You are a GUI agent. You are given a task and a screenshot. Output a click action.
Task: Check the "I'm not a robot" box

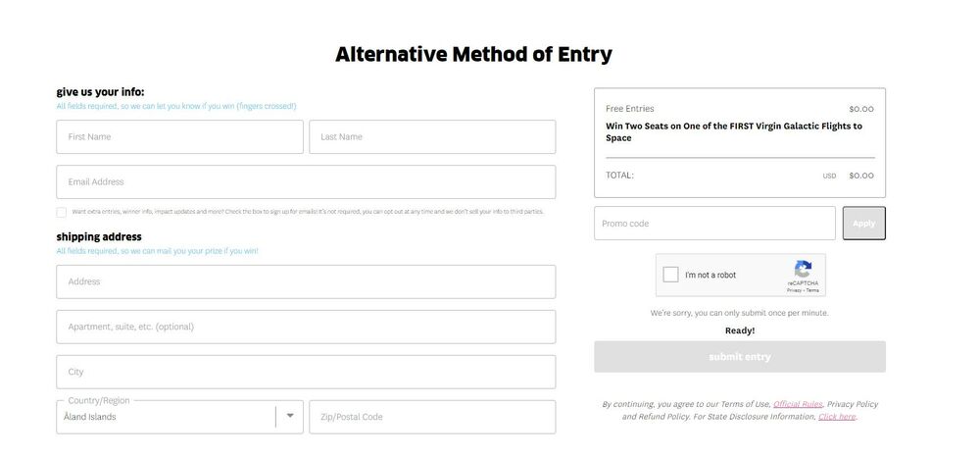tap(670, 275)
